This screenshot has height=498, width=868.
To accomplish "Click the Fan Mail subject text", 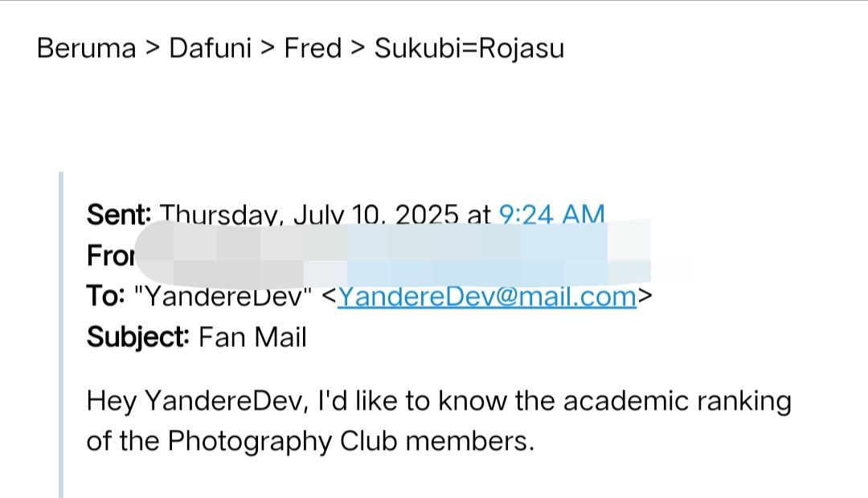I will [252, 337].
